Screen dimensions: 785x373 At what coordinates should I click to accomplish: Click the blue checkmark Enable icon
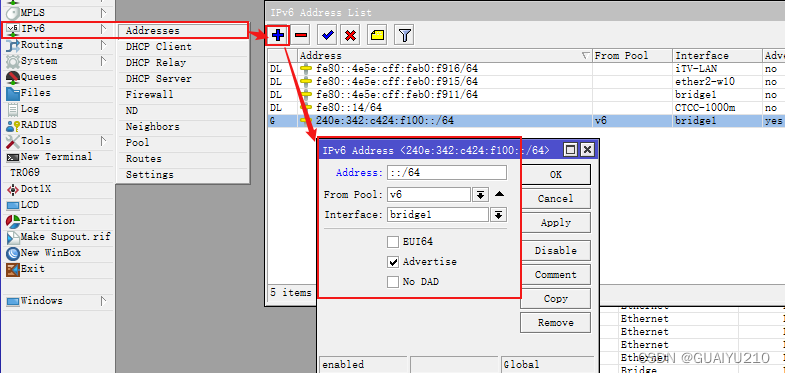[328, 35]
